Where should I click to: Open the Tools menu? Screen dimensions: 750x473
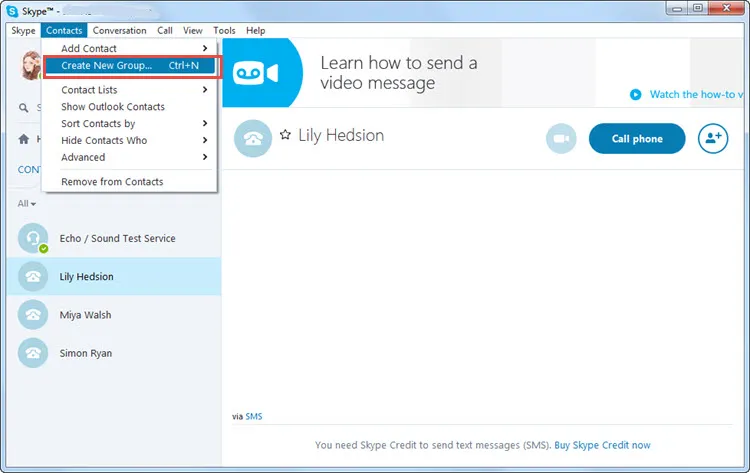click(224, 31)
